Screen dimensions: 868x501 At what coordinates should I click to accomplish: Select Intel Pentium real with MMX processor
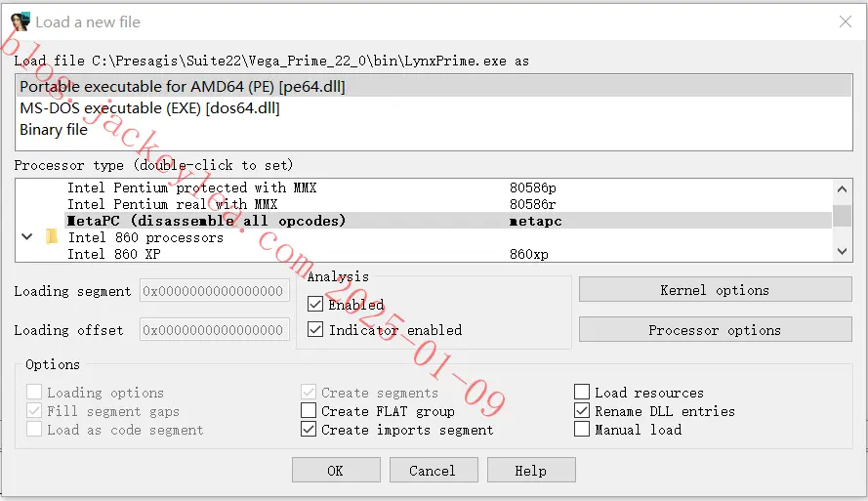pyautogui.click(x=448, y=204)
